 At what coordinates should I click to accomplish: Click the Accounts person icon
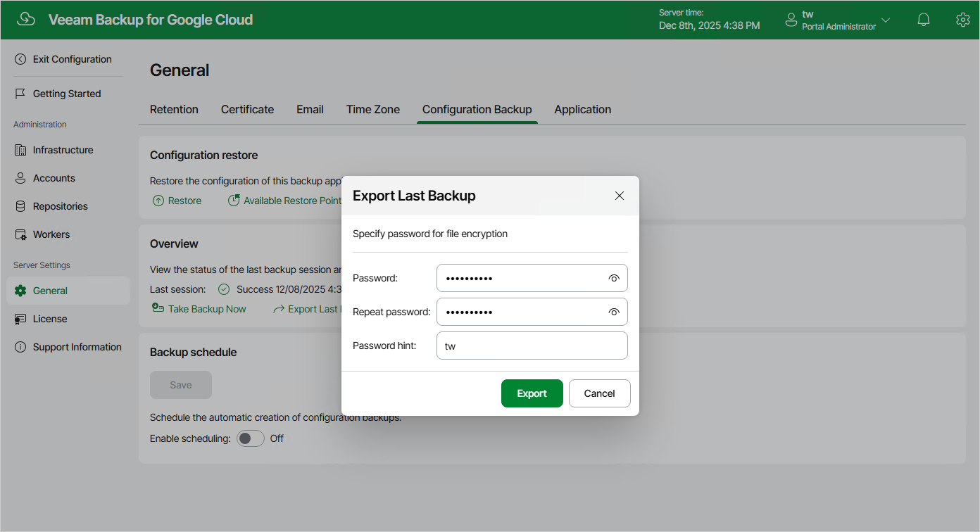point(20,178)
